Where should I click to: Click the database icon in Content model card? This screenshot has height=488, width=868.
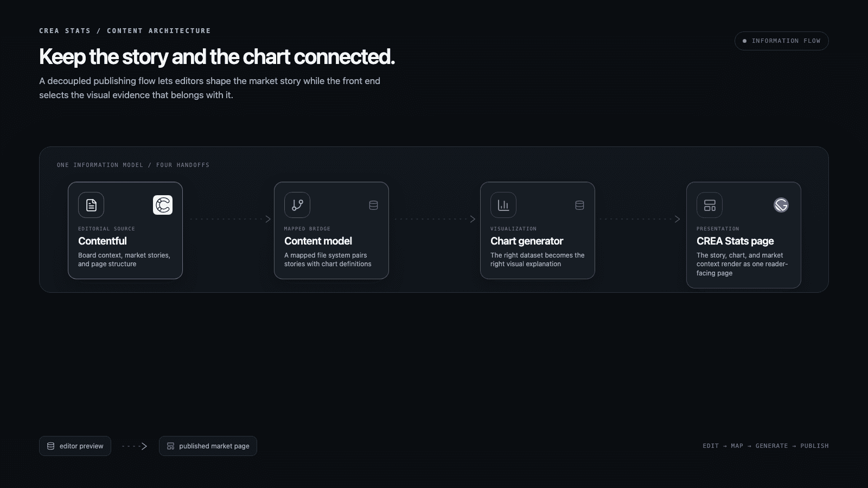pos(373,205)
